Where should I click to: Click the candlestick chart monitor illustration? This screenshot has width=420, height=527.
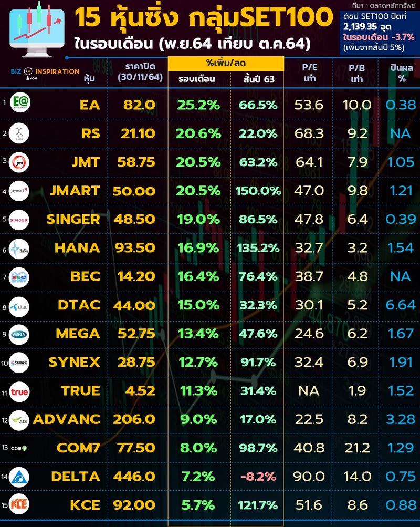click(36, 26)
